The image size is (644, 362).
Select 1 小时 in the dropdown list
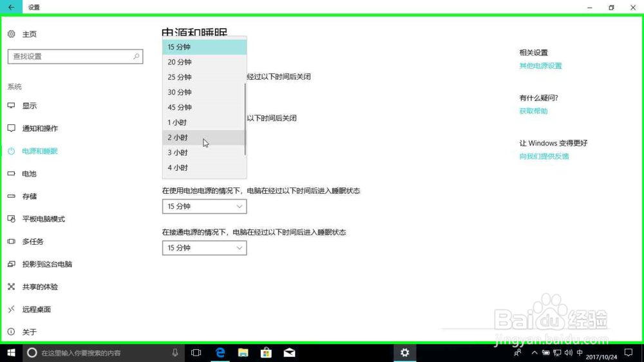tap(205, 122)
